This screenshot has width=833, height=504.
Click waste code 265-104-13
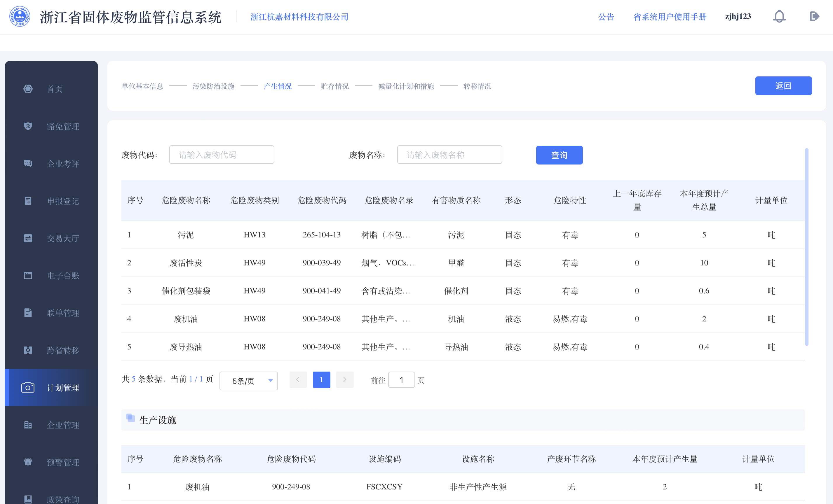pos(322,235)
